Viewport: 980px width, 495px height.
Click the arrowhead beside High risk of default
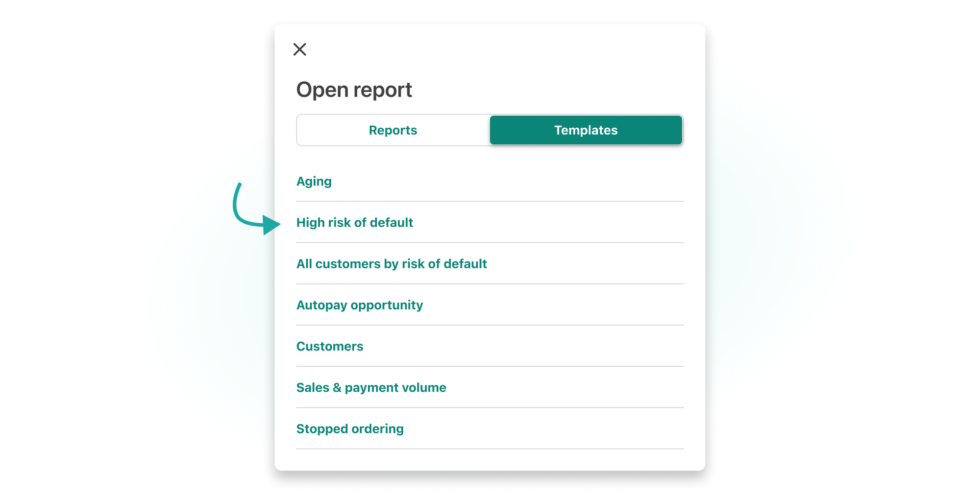(270, 225)
